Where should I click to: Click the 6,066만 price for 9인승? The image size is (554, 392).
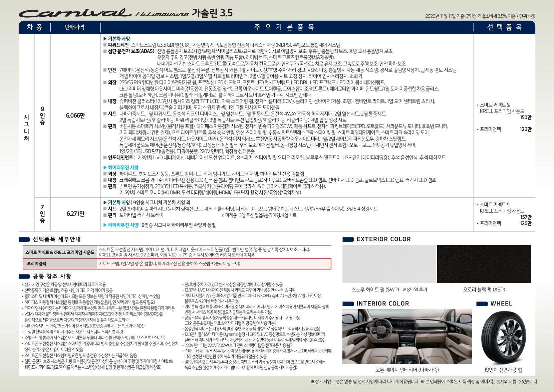75,116
